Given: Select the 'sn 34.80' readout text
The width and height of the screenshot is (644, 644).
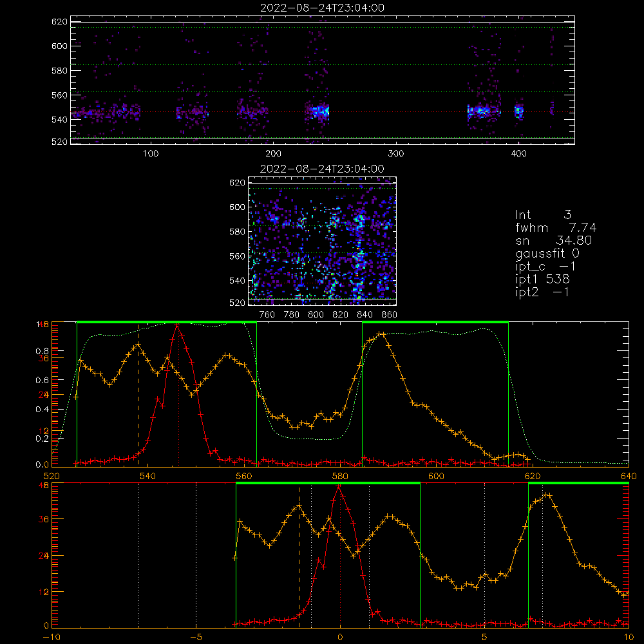Looking at the screenshot, I should [553, 240].
